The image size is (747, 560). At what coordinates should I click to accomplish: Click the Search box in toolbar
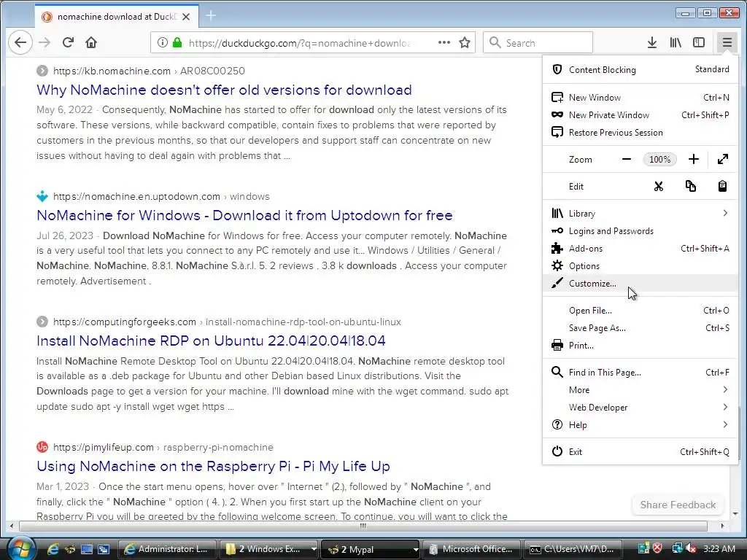pyautogui.click(x=538, y=43)
